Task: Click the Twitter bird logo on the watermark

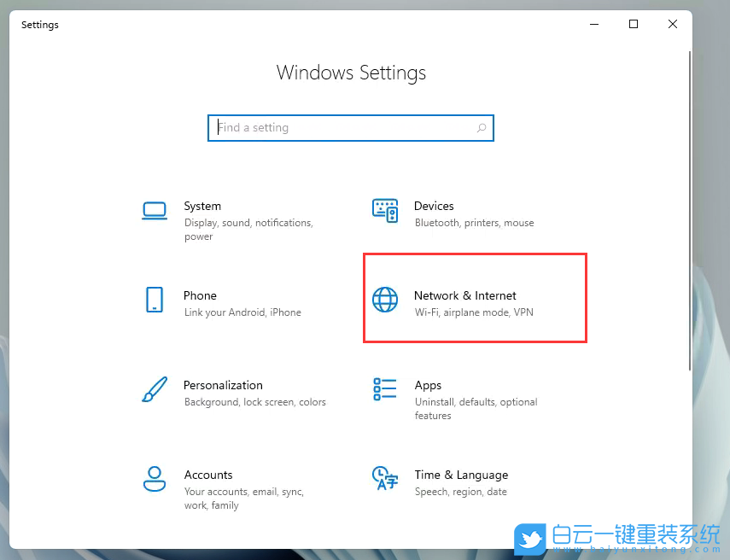Action: 531,539
